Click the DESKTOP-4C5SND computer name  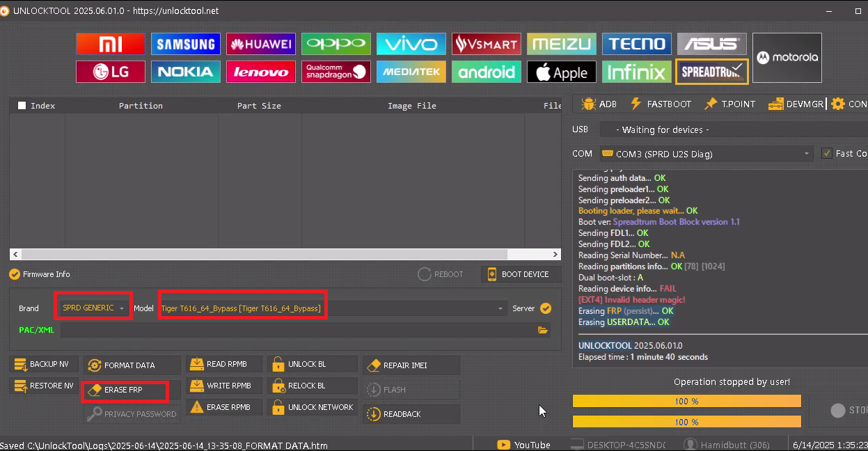pos(618,445)
